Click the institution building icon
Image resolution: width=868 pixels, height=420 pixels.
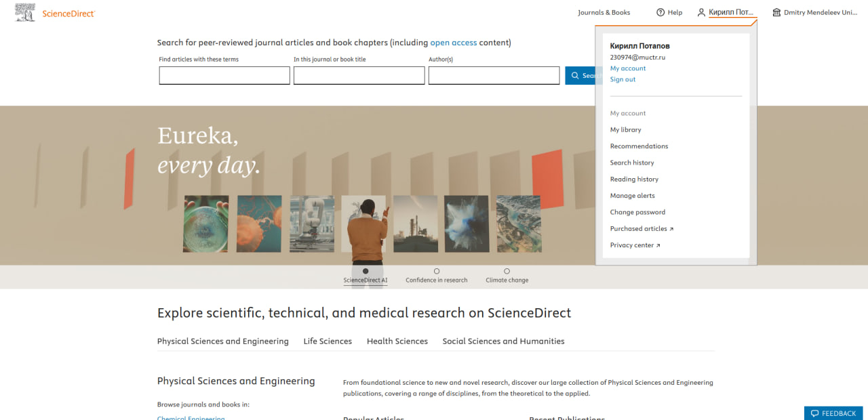pyautogui.click(x=776, y=12)
